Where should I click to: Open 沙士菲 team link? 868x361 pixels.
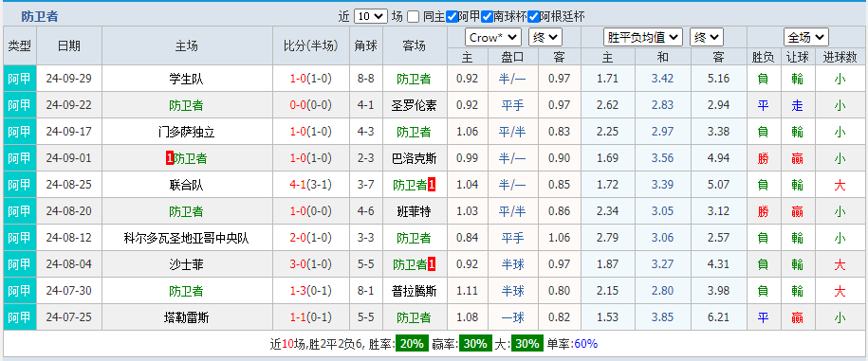tap(187, 264)
